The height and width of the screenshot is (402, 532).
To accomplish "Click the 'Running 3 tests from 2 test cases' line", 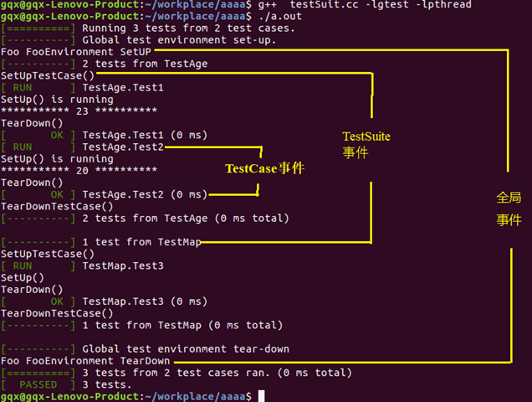I will click(189, 28).
